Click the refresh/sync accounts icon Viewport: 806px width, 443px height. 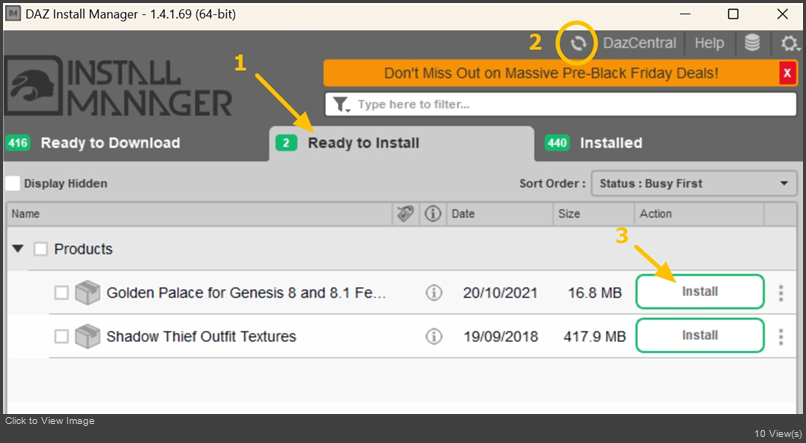click(578, 43)
